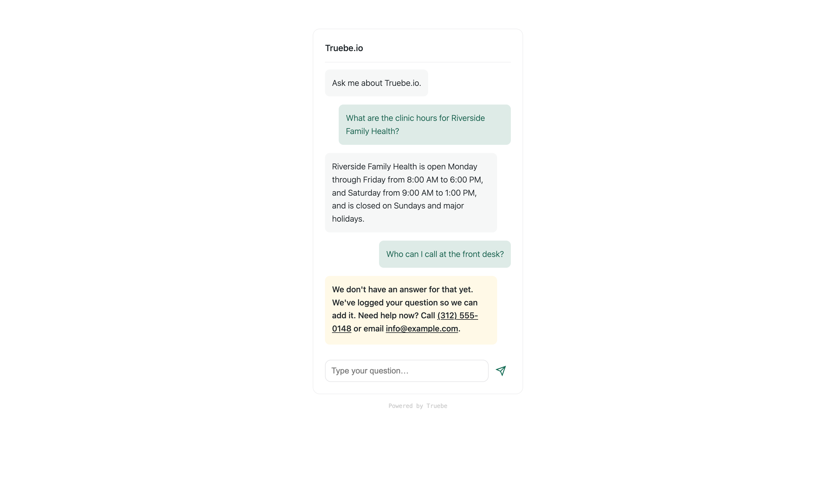This screenshot has height=504, width=837.
Task: Click the 'Saturday from 9:00 AM to 1:00 PM' text
Action: pos(411,193)
